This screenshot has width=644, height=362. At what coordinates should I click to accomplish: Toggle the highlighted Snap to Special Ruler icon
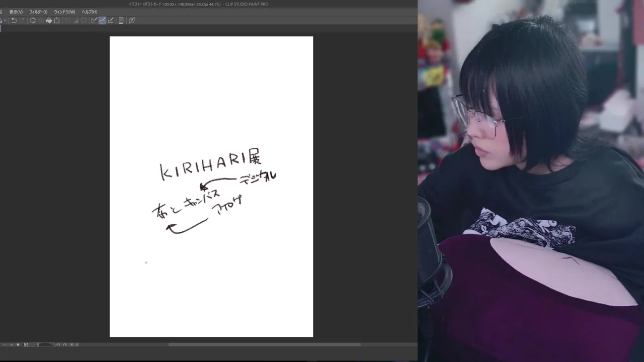pyautogui.click(x=102, y=21)
